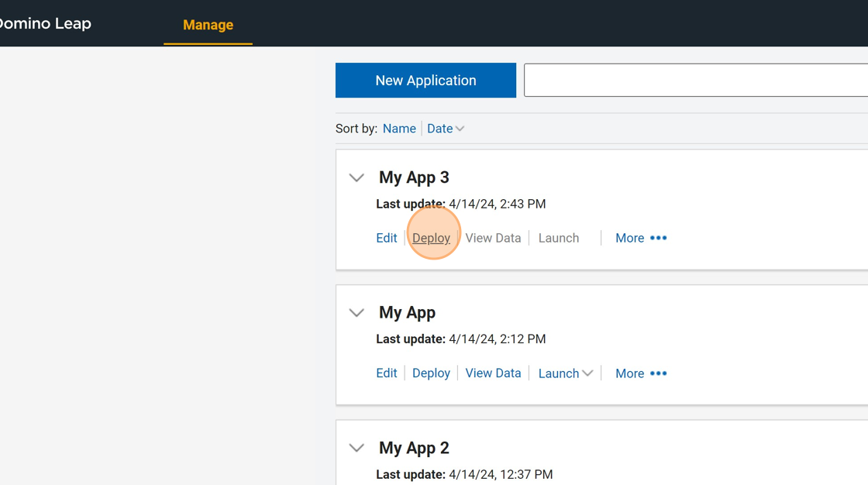
Task: Expand the My App 2 chevron
Action: (356, 448)
